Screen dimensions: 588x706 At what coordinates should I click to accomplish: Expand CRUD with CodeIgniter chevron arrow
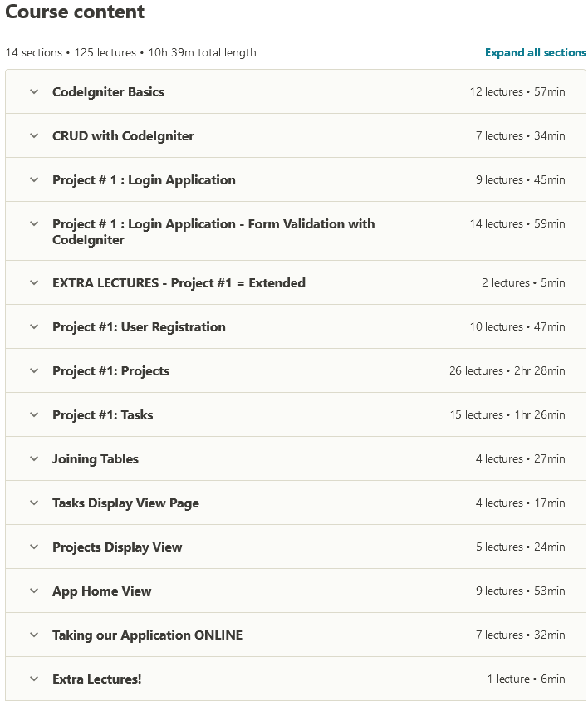coord(34,135)
